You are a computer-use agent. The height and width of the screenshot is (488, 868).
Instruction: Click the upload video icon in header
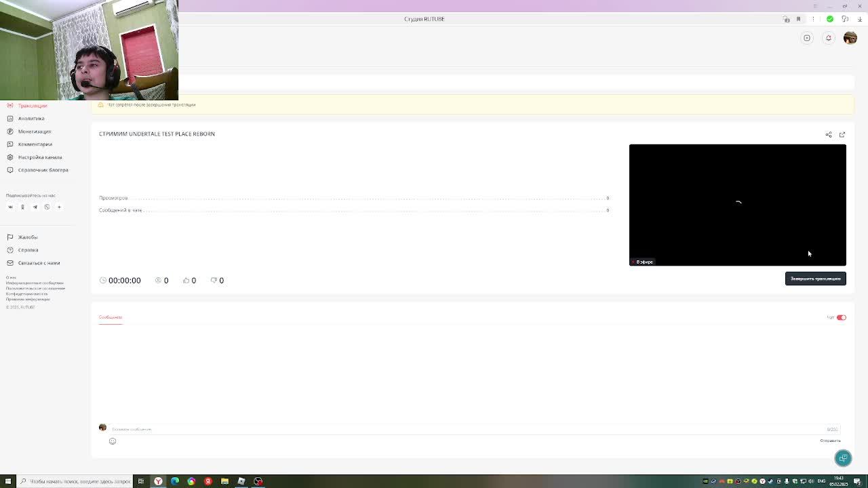[x=807, y=38]
